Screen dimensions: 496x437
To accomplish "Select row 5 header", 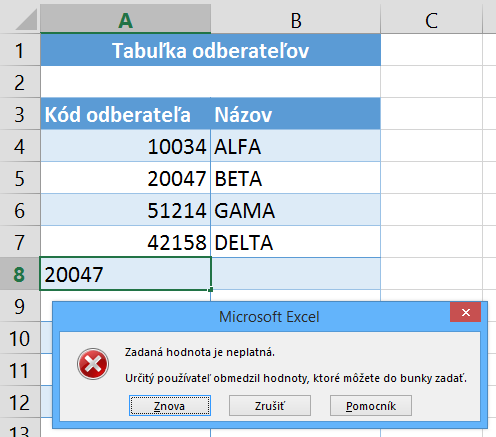I will coord(20,178).
